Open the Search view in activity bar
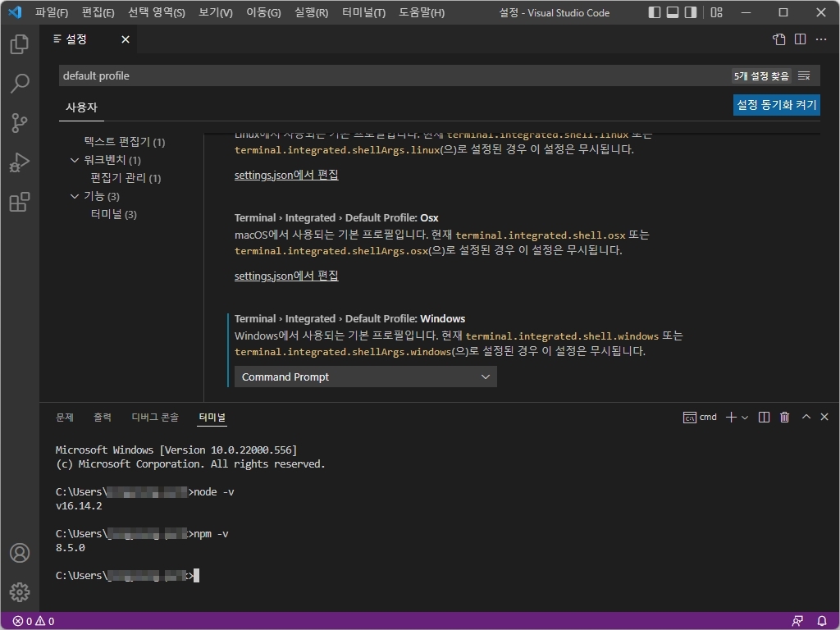Viewport: 840px width, 630px height. [20, 83]
